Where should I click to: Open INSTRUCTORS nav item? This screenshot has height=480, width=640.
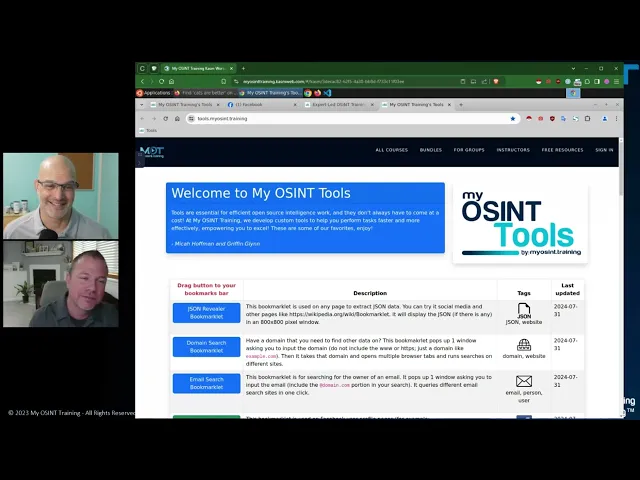tap(513, 150)
